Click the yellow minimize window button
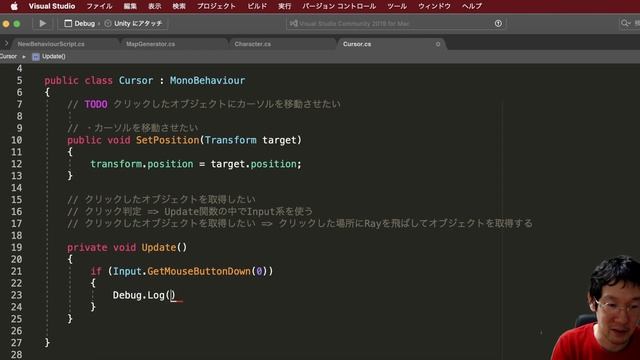Screen dimensions: 640x360 click(x=6, y=24)
